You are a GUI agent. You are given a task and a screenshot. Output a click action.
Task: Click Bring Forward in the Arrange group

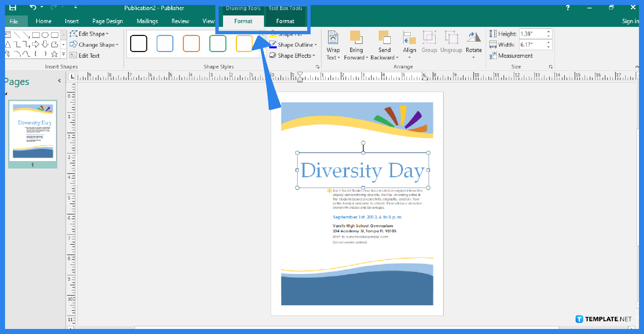click(356, 45)
